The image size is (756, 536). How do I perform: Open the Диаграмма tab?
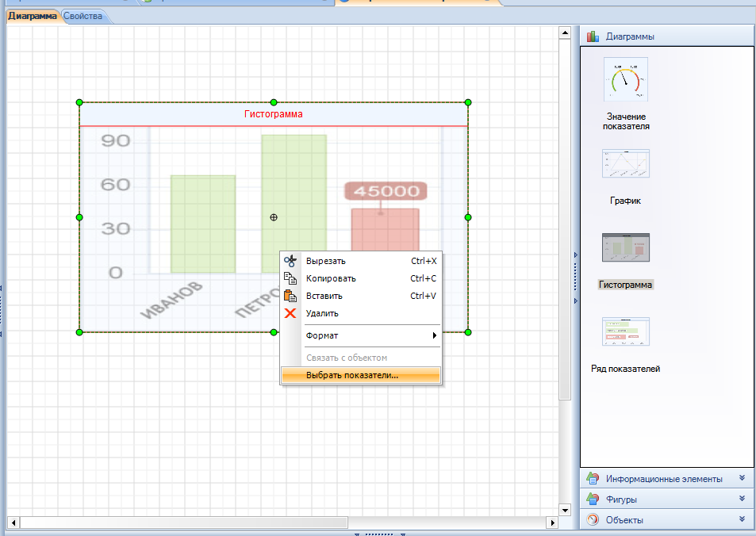(x=33, y=16)
